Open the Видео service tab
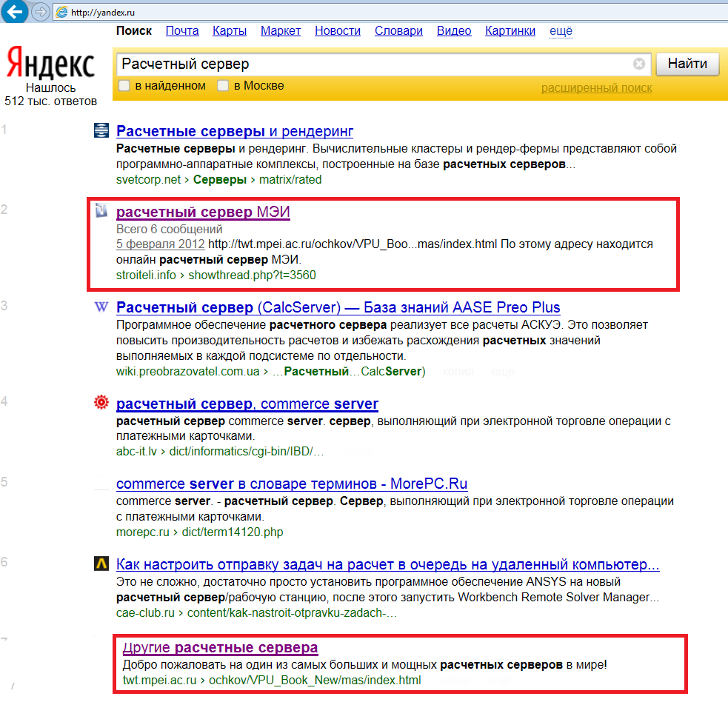Viewport: 728px width, 702px height. click(x=454, y=30)
